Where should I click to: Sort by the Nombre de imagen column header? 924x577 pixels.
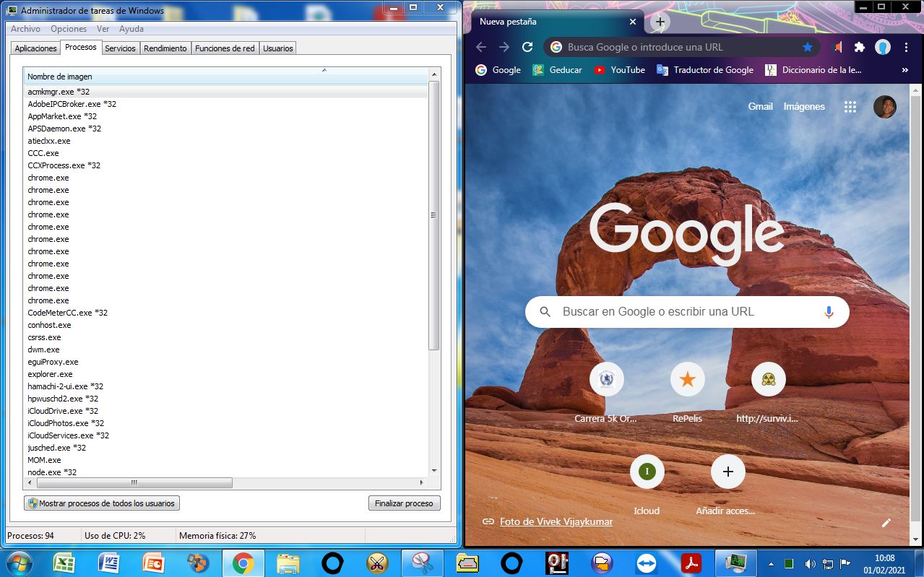click(x=225, y=77)
